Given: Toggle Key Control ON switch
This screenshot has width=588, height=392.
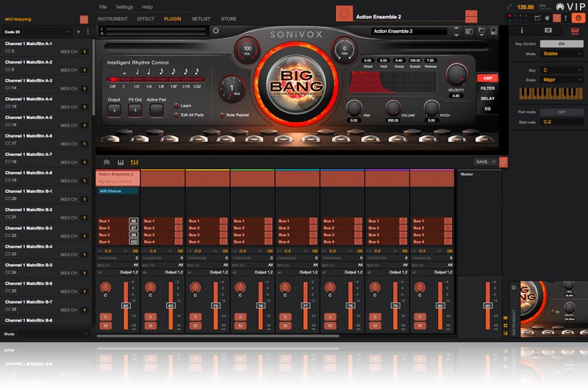Looking at the screenshot, I should (560, 44).
